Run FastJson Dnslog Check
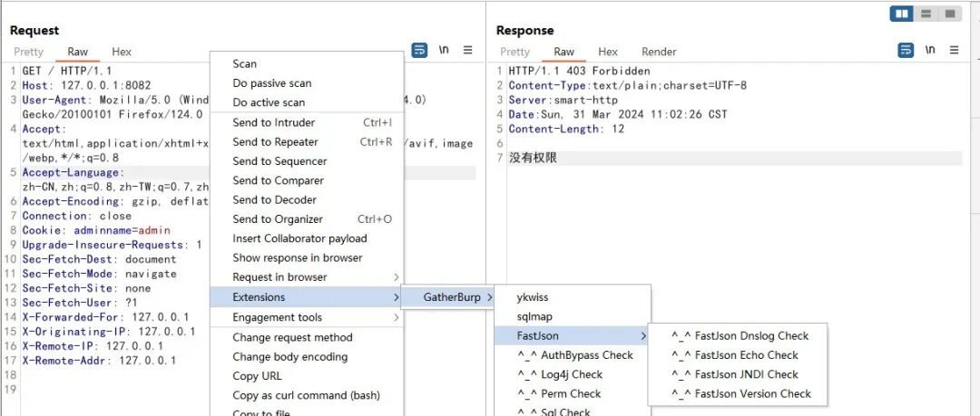Screen dimensions: 980x416 (738, 336)
